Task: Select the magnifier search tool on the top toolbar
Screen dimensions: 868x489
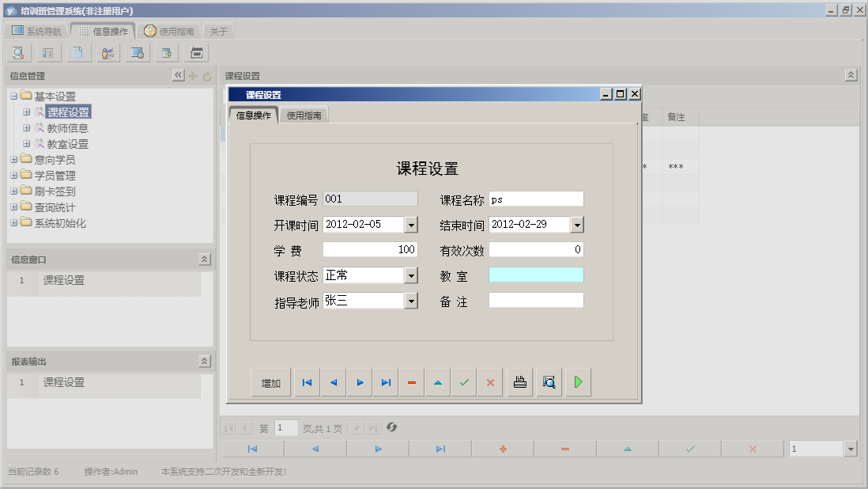Action: [18, 52]
